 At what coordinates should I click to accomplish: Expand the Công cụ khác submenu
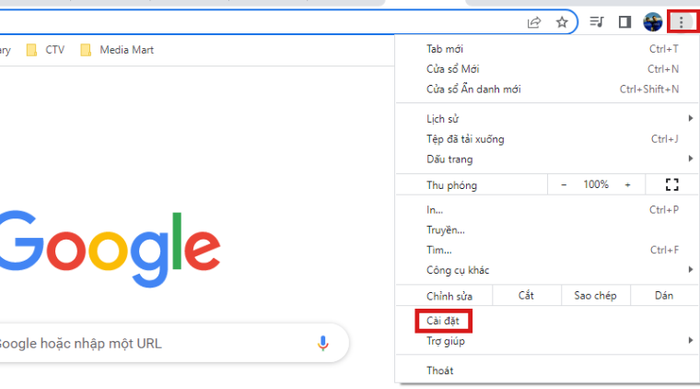(547, 270)
